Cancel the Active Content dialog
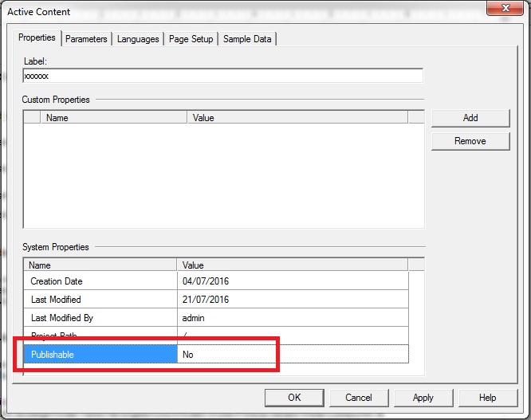Screen dimensions: 531x420 [x=359, y=398]
